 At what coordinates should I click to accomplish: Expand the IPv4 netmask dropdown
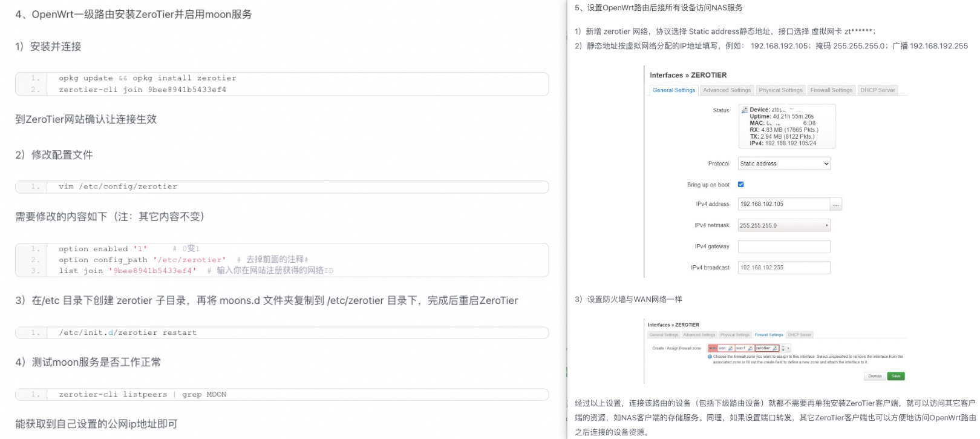[784, 226]
